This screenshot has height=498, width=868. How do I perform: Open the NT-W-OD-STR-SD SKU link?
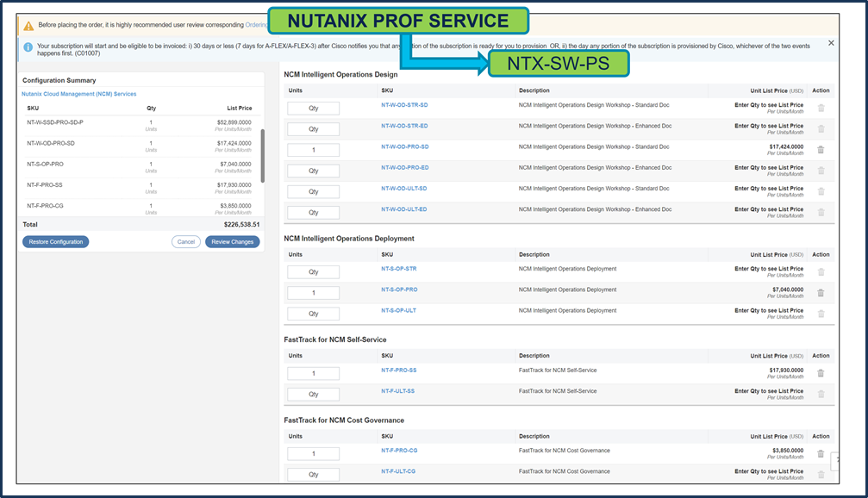[x=404, y=104]
